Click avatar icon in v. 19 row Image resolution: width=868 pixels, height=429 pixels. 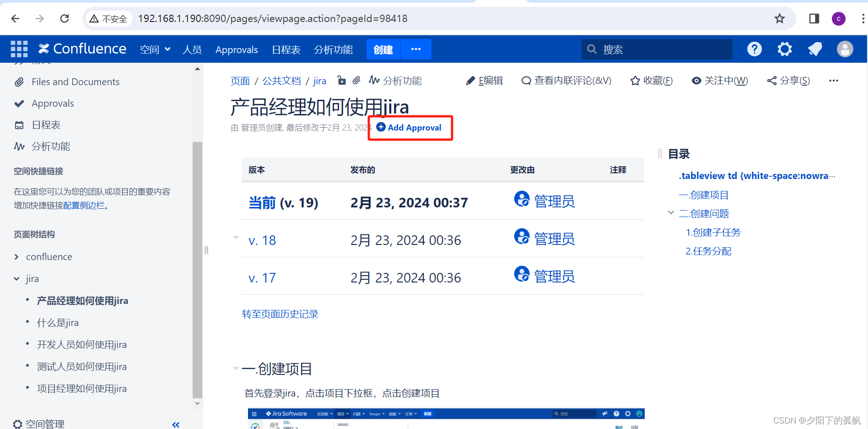[x=522, y=199]
